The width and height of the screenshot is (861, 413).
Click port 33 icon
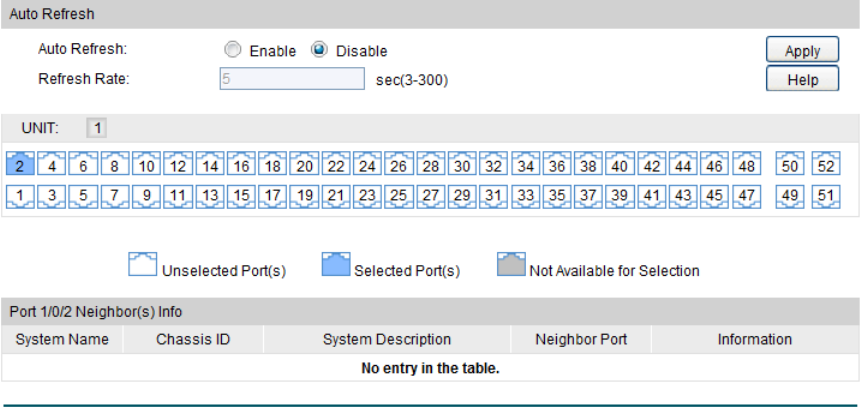[527, 196]
